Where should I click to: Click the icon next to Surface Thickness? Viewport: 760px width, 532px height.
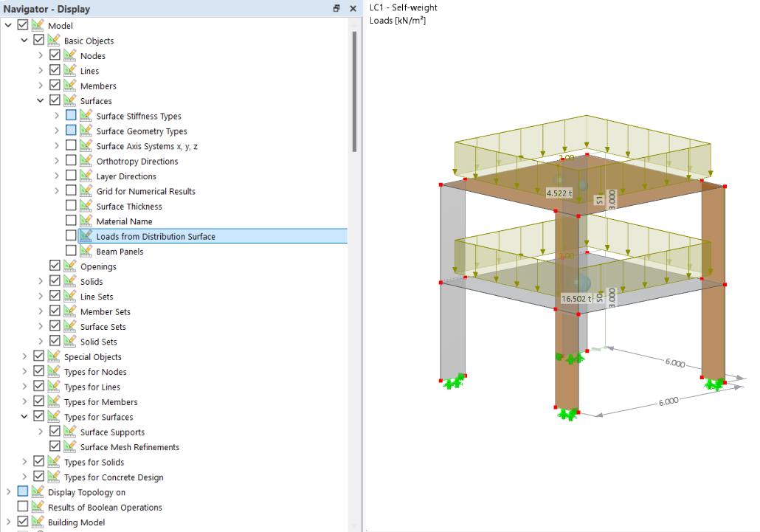tap(86, 205)
